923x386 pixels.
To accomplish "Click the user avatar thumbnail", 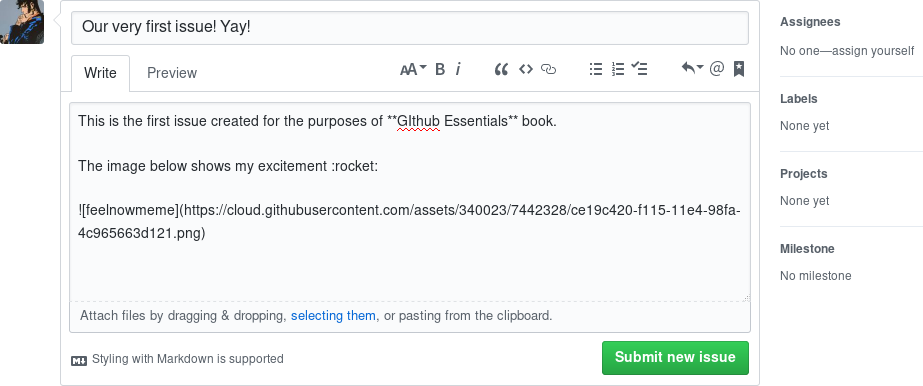I will 22,22.
